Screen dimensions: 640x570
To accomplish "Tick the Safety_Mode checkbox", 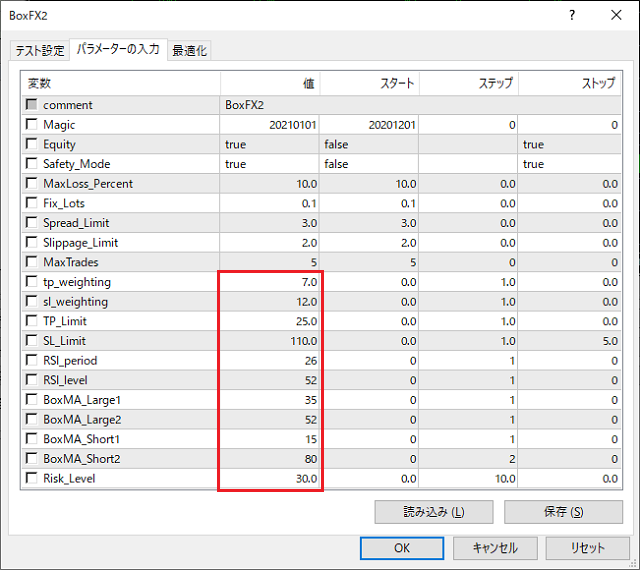I will coord(31,163).
